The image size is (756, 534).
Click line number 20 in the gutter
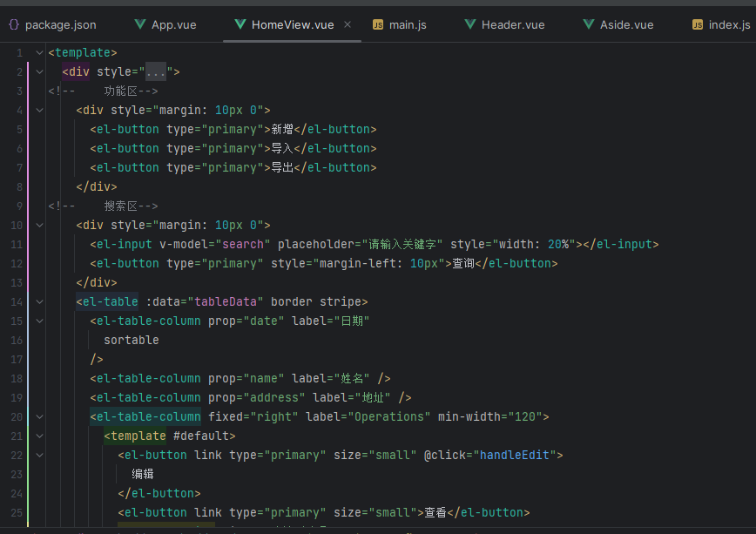[x=18, y=417]
